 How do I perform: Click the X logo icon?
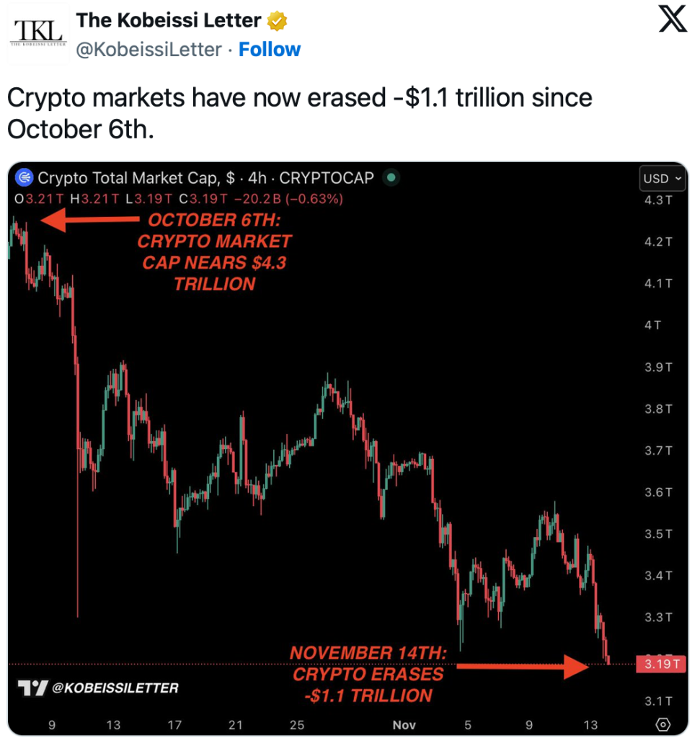[x=673, y=22]
